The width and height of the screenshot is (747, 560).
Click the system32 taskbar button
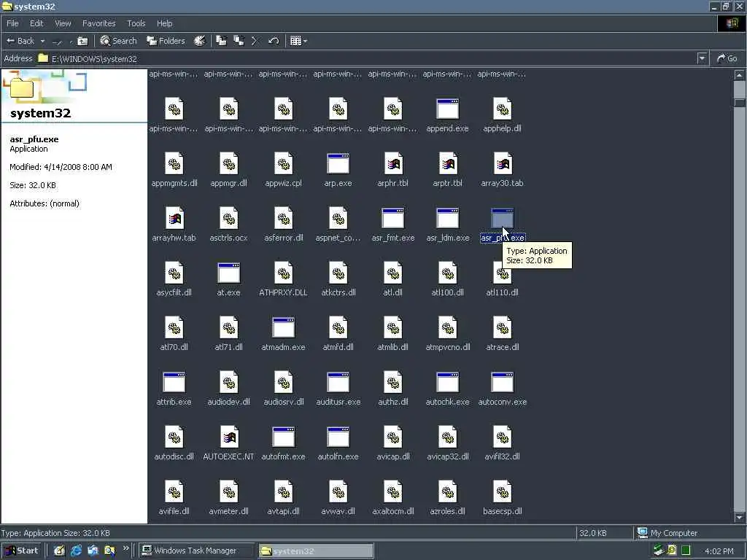click(x=316, y=551)
